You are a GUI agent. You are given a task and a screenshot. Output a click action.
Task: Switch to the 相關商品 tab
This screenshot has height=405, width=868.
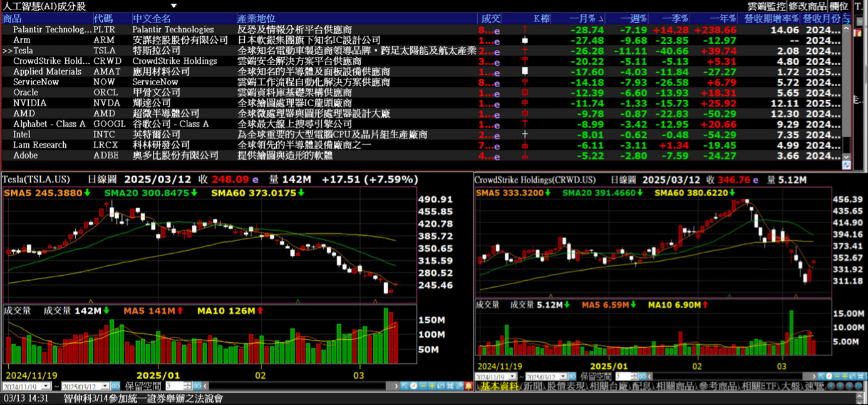click(x=675, y=386)
